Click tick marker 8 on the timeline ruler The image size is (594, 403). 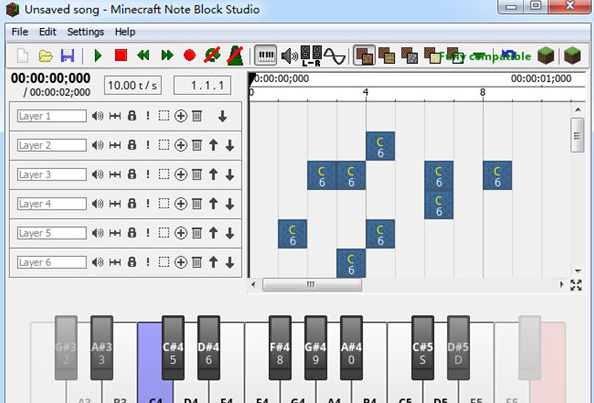coord(482,92)
